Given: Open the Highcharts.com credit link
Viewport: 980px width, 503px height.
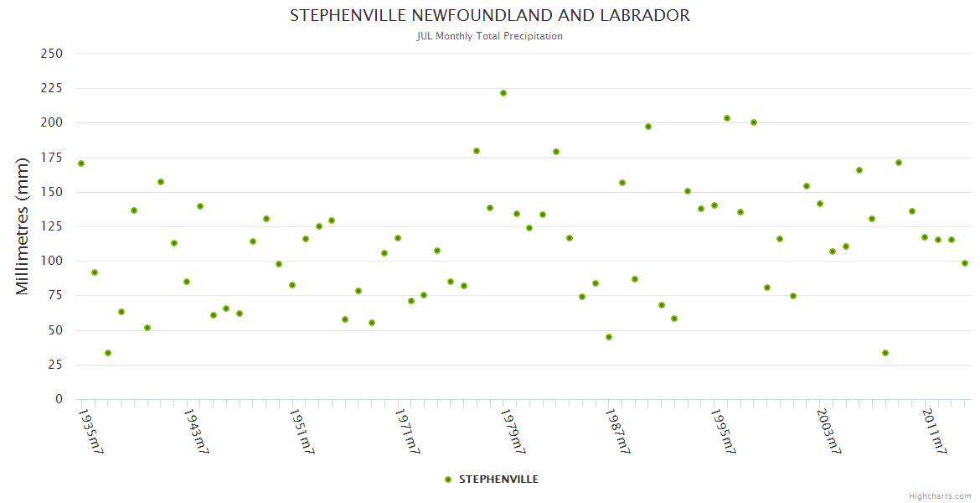Looking at the screenshot, I should pyautogui.click(x=940, y=495).
